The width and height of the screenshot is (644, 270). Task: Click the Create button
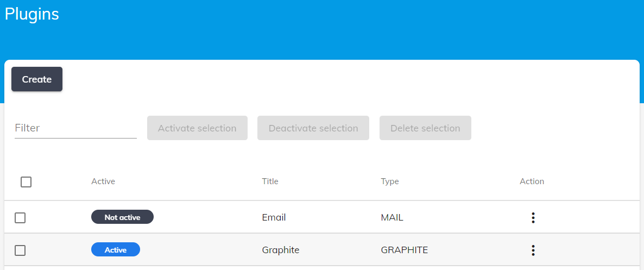pyautogui.click(x=37, y=79)
